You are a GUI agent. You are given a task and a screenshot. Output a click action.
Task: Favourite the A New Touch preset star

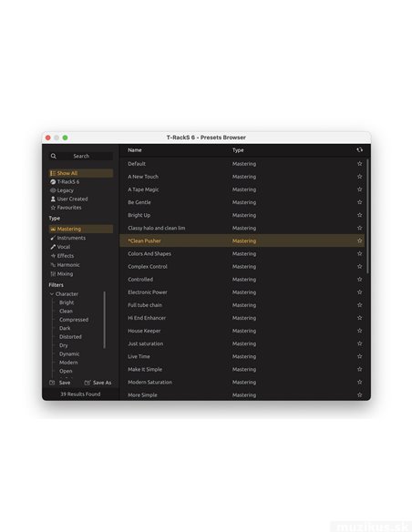click(359, 177)
